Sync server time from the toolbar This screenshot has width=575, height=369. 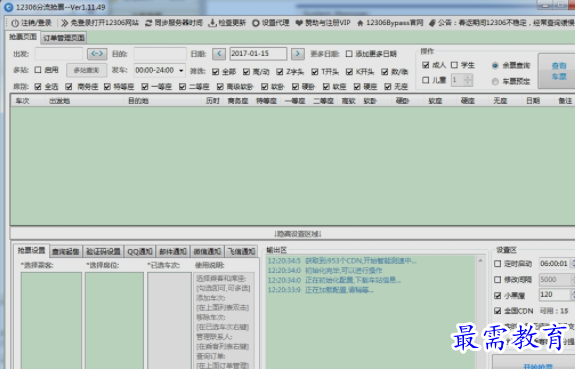click(x=173, y=23)
